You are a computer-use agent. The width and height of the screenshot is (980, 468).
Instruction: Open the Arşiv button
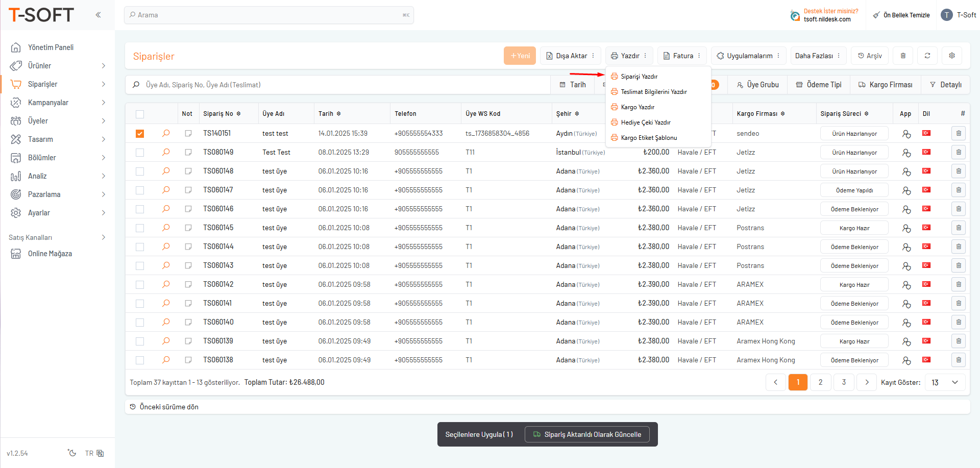[870, 56]
